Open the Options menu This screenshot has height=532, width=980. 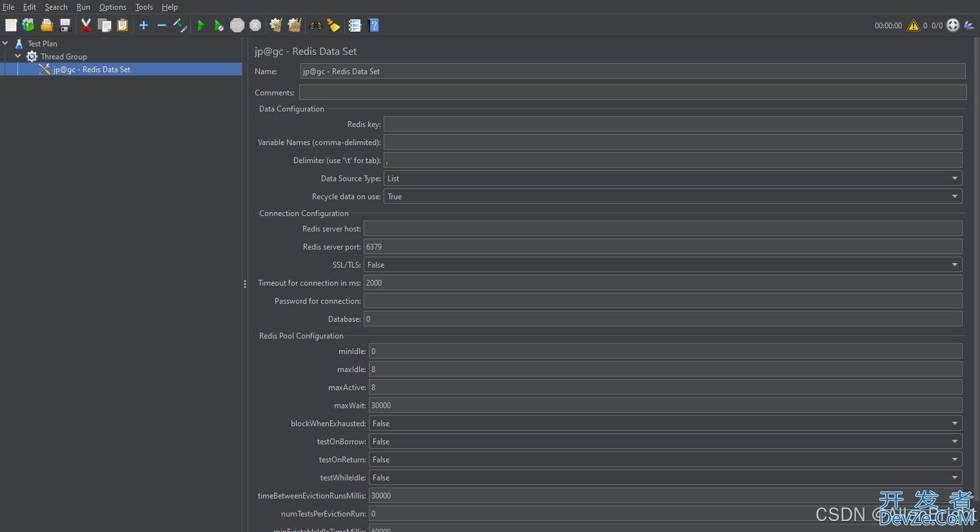click(112, 7)
